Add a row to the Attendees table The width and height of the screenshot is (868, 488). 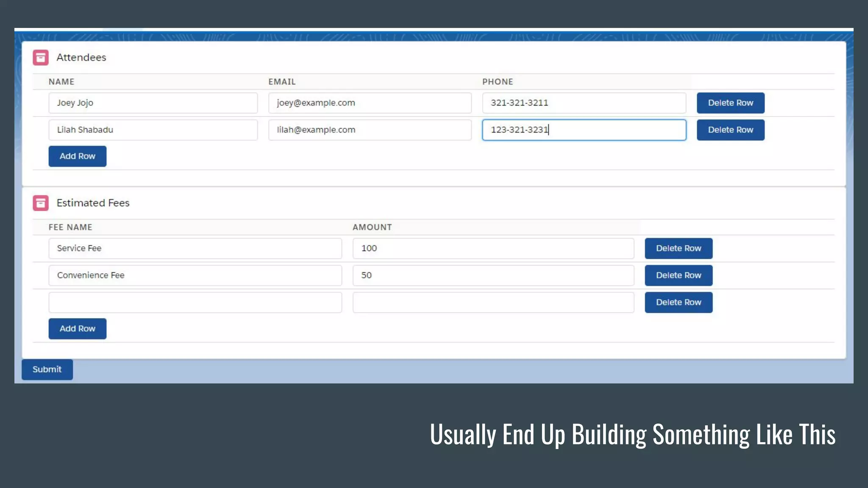(x=77, y=156)
